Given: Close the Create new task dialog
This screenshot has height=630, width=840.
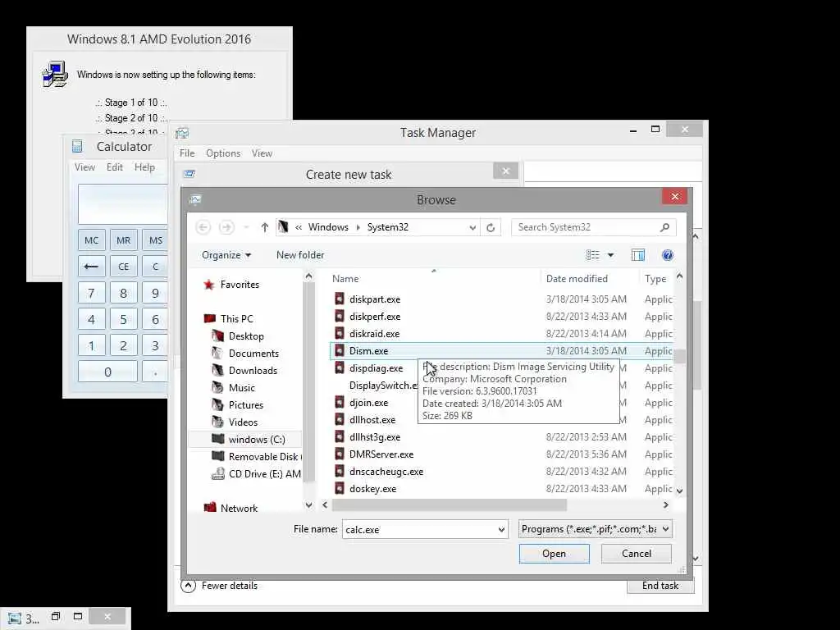Looking at the screenshot, I should (505, 171).
